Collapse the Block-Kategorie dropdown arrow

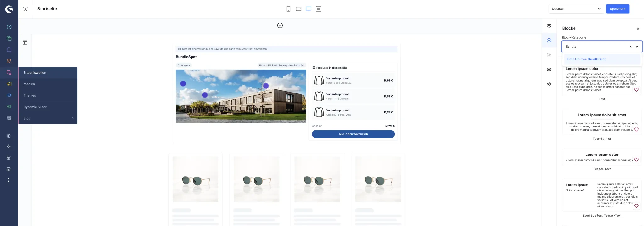[637, 47]
